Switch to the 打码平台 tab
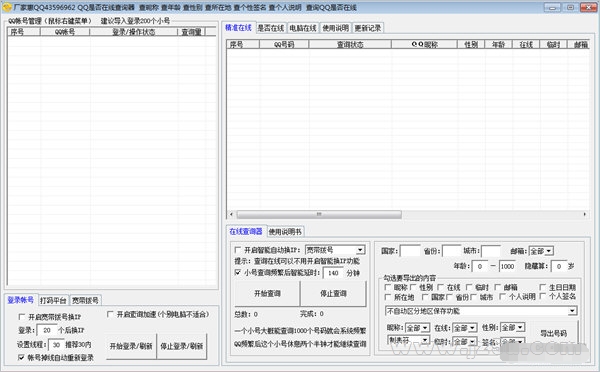Screen dimensions: 600x372 53,300
